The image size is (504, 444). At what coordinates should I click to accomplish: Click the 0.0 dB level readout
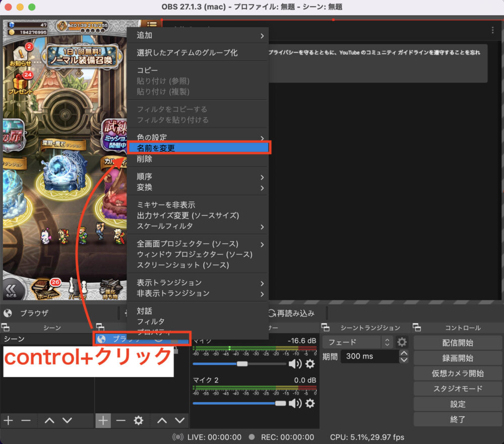[x=305, y=380]
